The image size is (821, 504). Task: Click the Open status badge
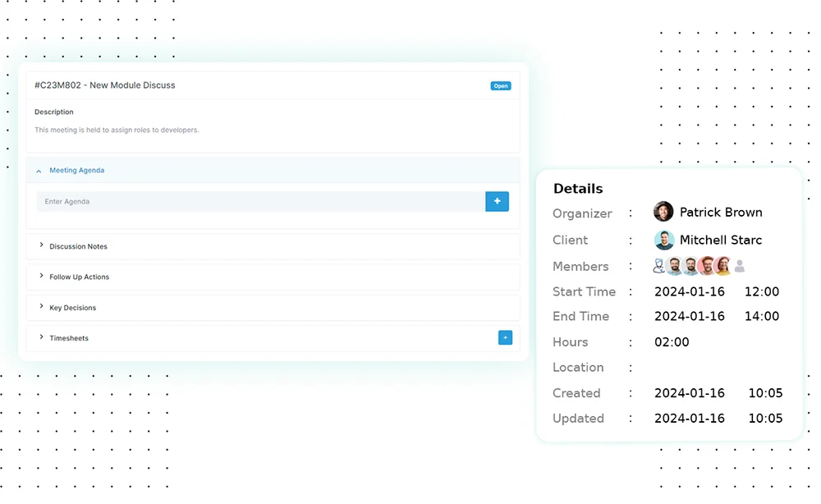501,85
